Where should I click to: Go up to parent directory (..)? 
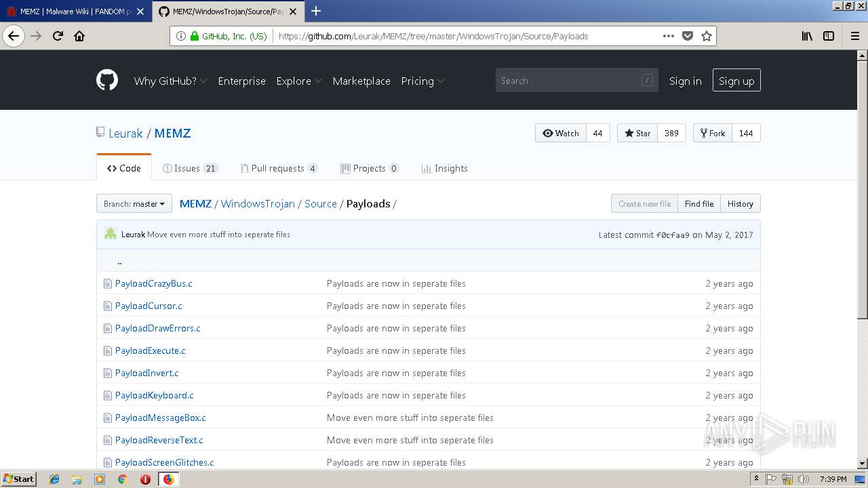[x=119, y=261]
